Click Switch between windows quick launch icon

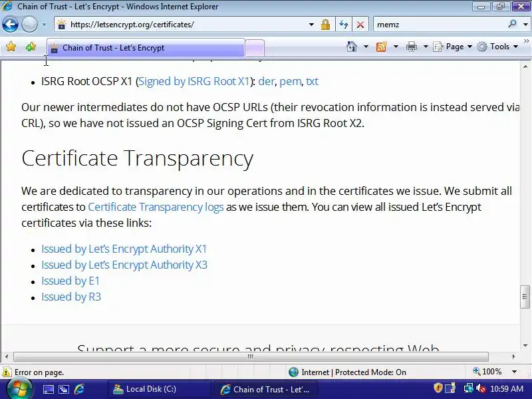click(x=64, y=389)
